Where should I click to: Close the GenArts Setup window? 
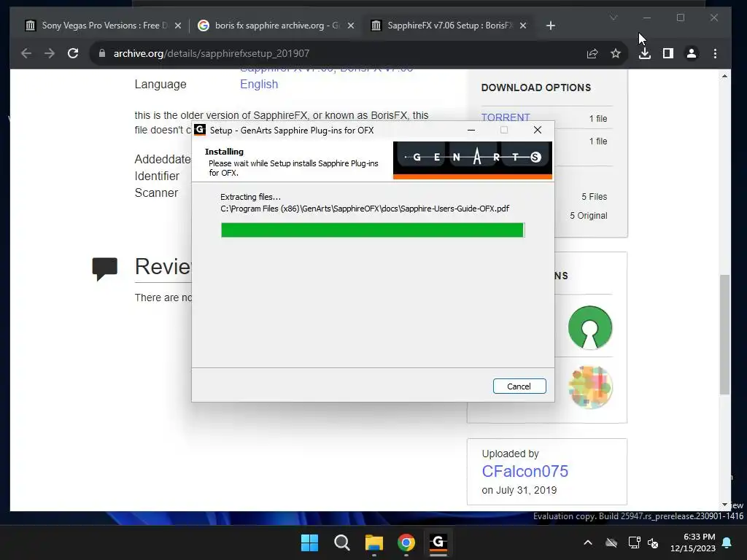click(538, 130)
